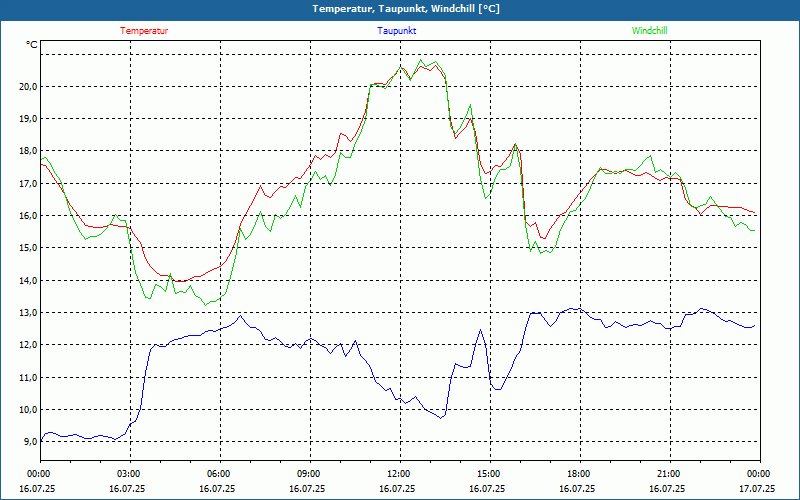
Task: Click the 17.07.25 date label
Action: [x=757, y=488]
